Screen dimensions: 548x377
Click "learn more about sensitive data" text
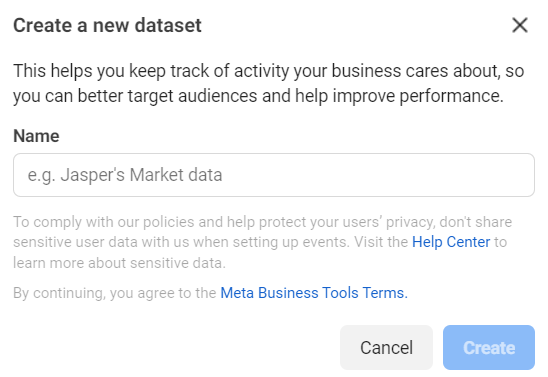(x=120, y=263)
